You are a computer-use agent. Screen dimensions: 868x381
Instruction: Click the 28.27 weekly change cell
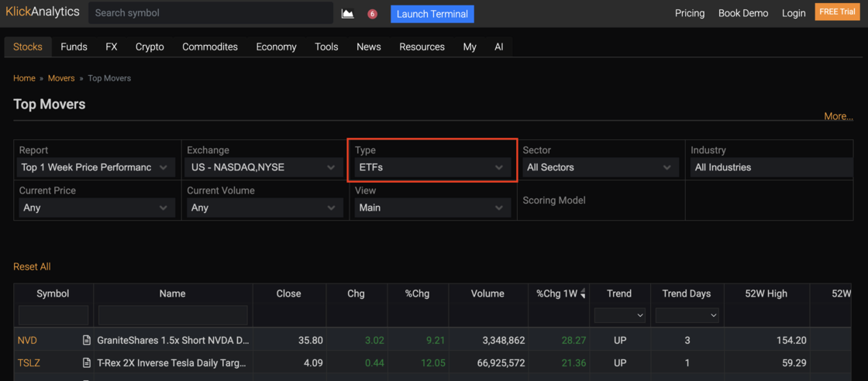[574, 340]
